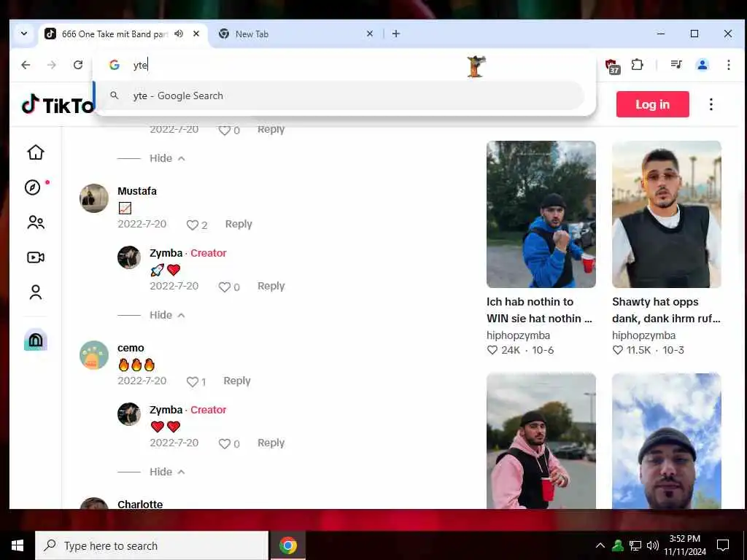Open the Chrome three-dot menu
This screenshot has height=560, width=747.
tap(729, 65)
